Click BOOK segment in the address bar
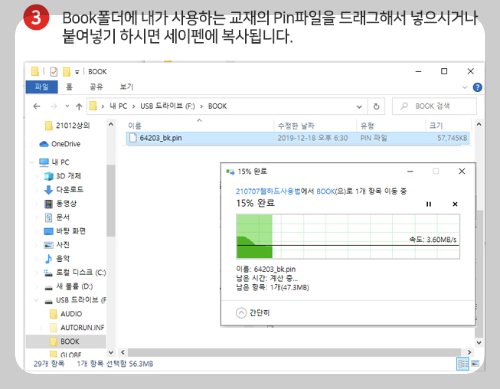This screenshot has width=500, height=389. tap(217, 106)
